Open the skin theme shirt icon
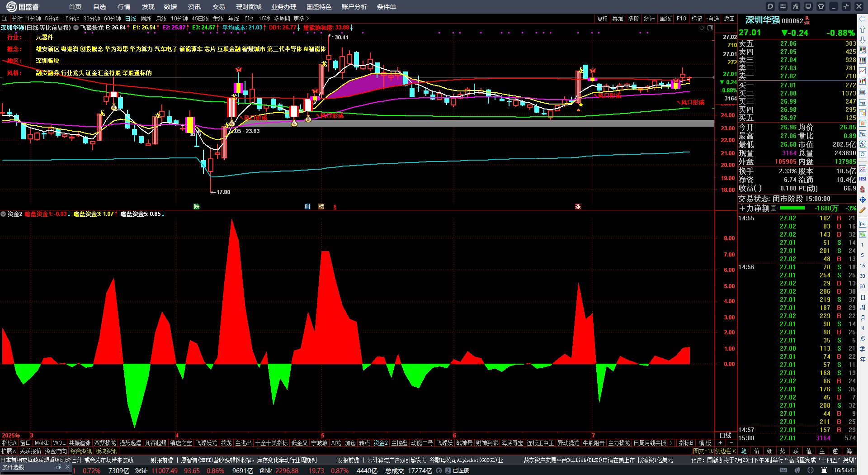Screen dimensions: 868x475 click(x=821, y=6)
